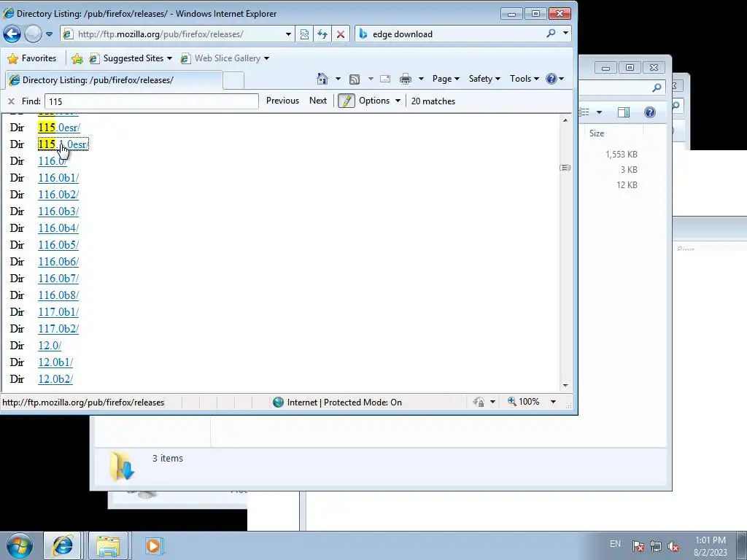
Task: Toggle highlight all matches icon
Action: 347,101
